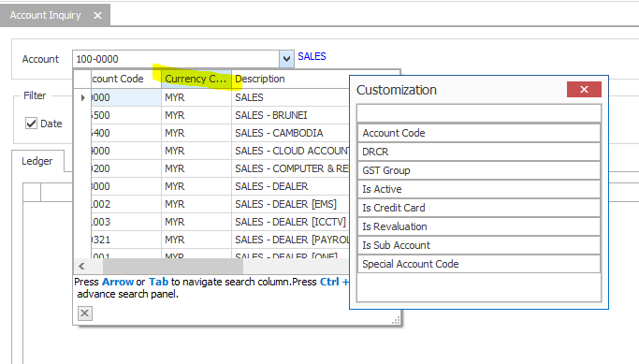
Task: Click the Description column header
Action: [x=290, y=79]
